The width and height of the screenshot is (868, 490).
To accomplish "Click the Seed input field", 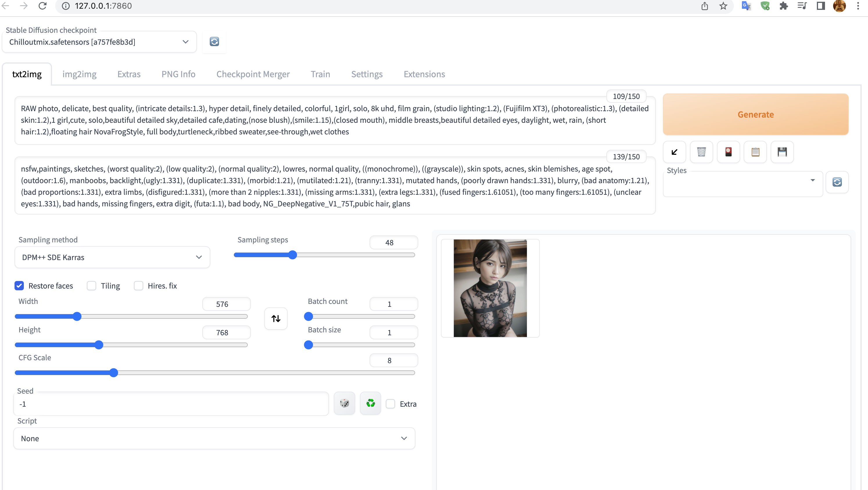I will 171,404.
